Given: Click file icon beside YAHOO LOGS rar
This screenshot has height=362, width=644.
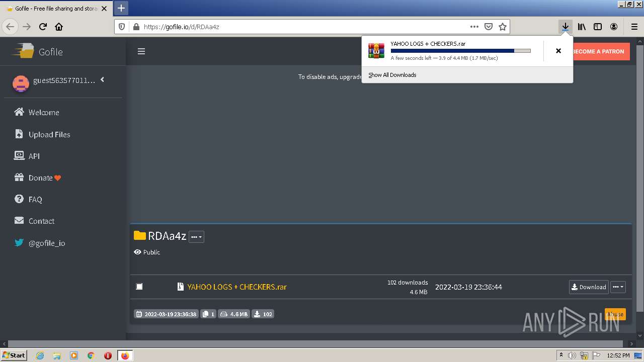Looking at the screenshot, I should coord(181,287).
